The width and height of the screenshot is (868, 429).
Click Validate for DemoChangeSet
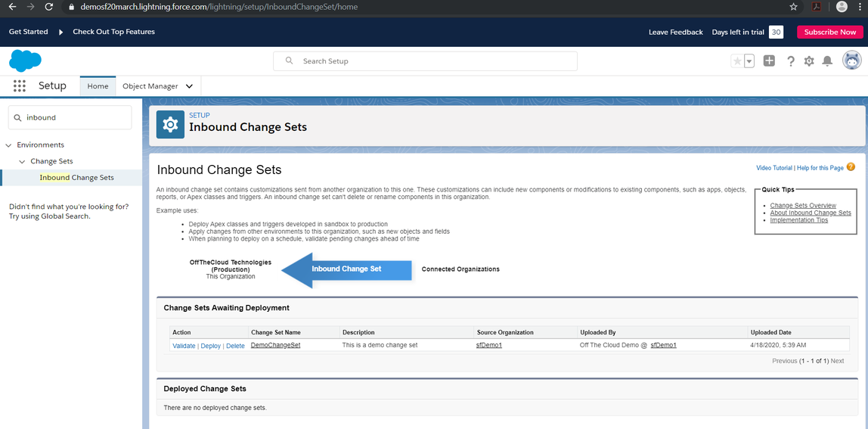click(184, 346)
